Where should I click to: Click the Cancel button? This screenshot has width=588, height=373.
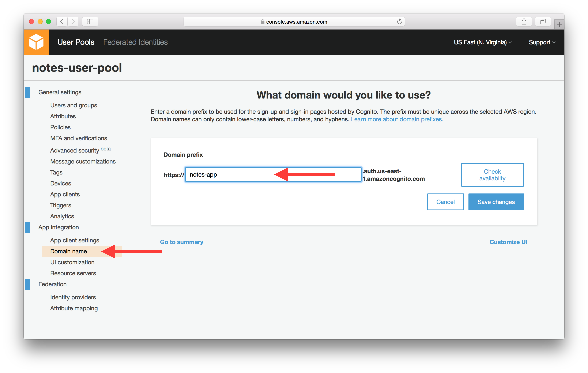[x=445, y=202]
